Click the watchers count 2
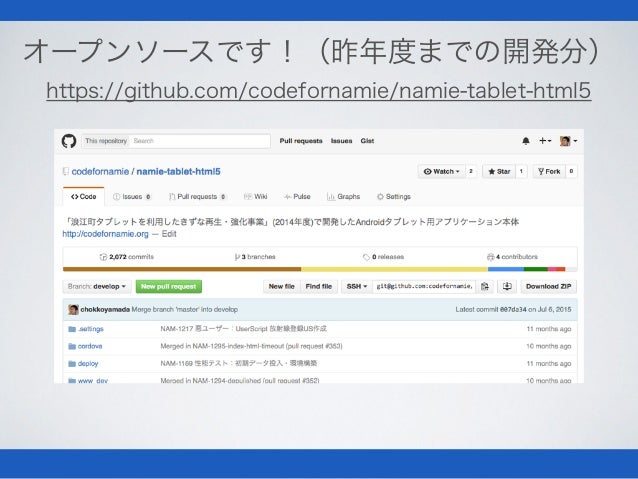The image size is (638, 479). click(x=471, y=171)
